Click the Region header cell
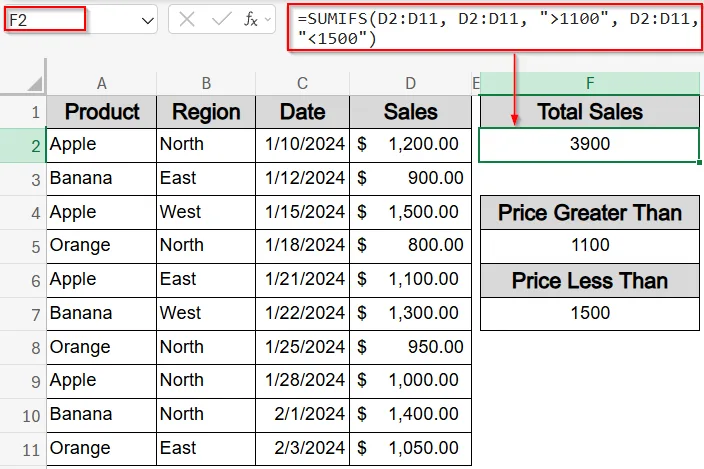The image size is (704, 469). coord(206,112)
